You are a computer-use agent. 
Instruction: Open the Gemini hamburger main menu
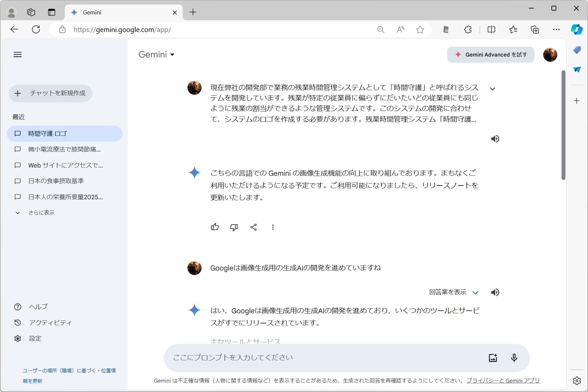(18, 55)
